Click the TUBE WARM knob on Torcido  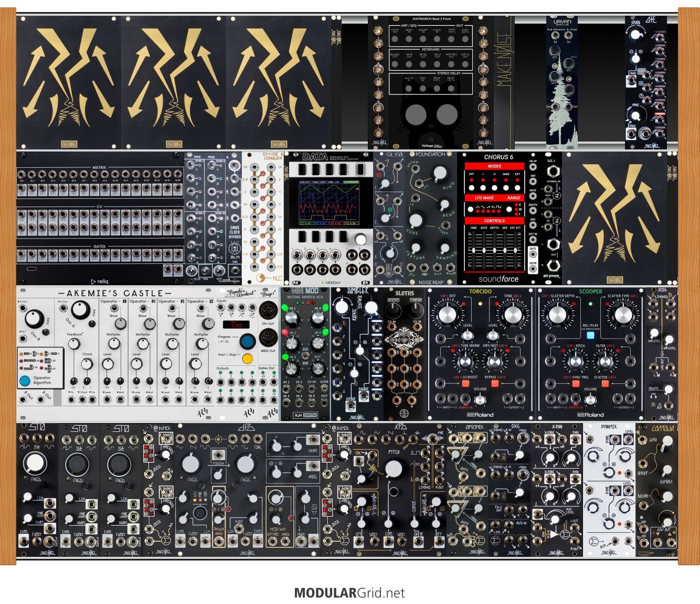(465, 362)
